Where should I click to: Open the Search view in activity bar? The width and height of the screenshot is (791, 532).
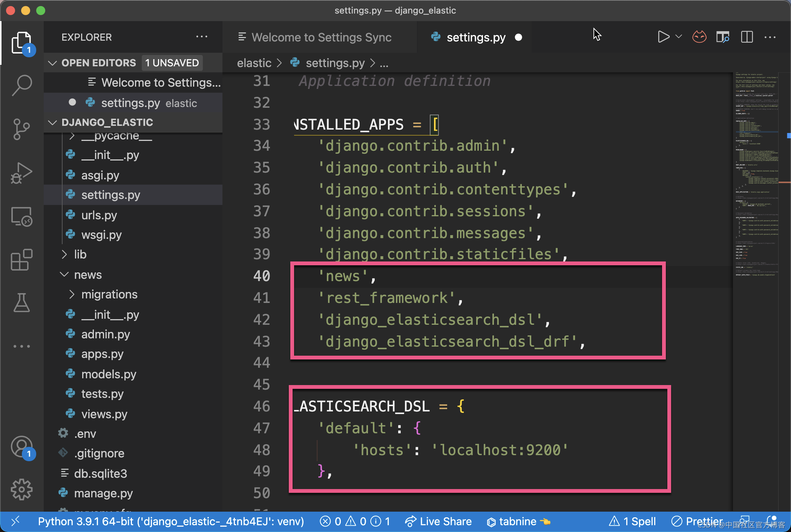point(21,85)
